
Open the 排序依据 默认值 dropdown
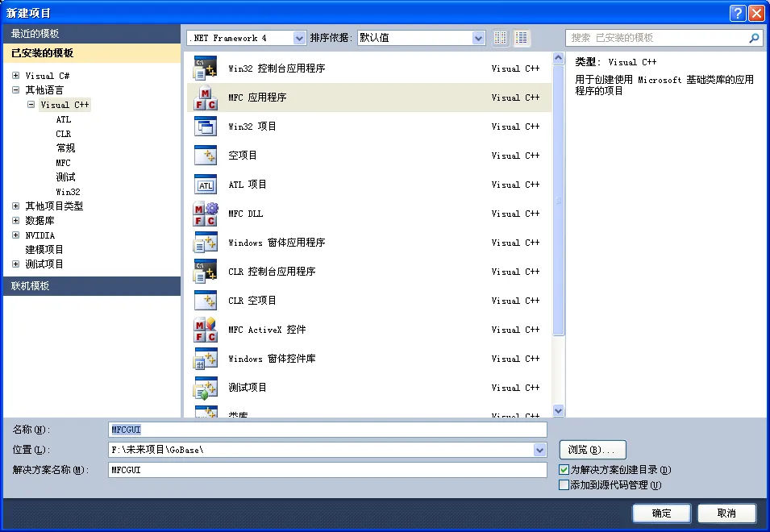coord(478,38)
